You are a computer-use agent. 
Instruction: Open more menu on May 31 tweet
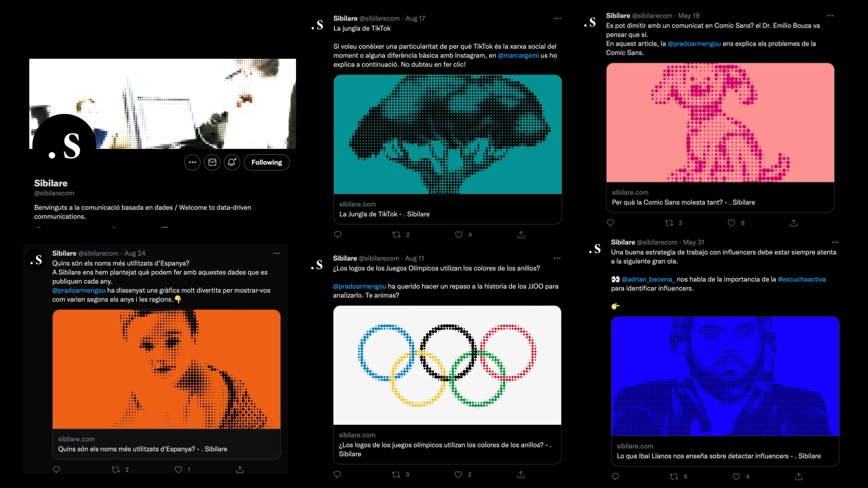point(835,242)
